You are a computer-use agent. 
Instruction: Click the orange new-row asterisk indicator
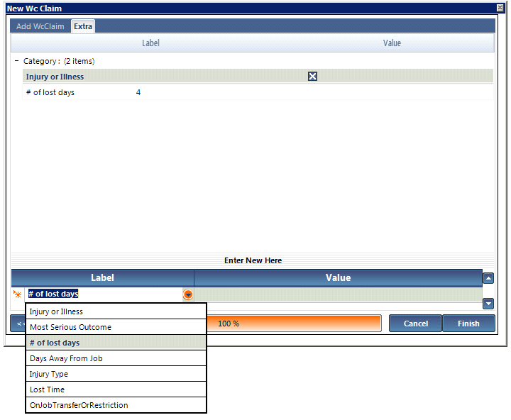click(17, 294)
